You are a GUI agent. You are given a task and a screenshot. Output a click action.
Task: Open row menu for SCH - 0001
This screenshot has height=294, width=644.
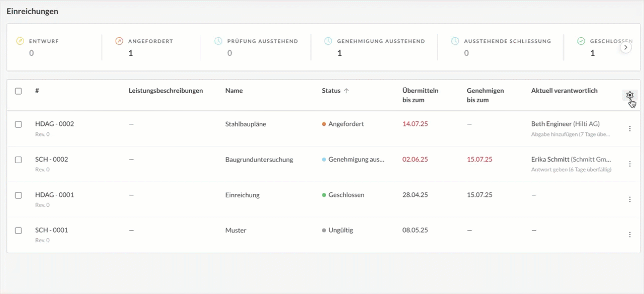(x=629, y=235)
